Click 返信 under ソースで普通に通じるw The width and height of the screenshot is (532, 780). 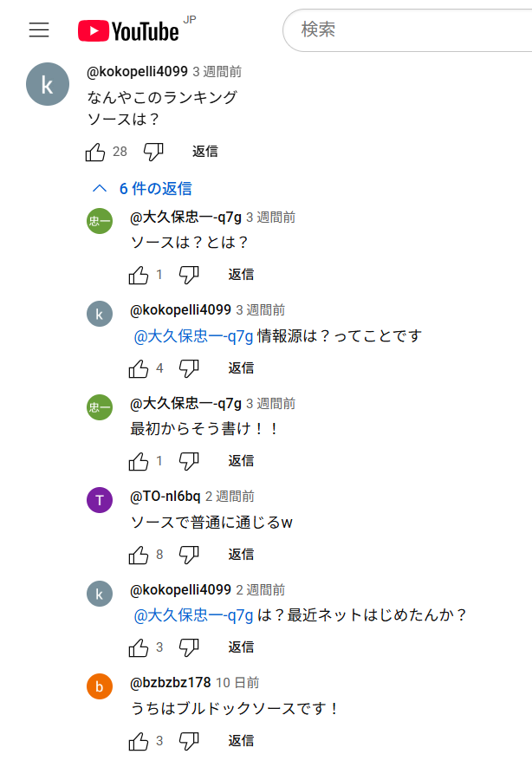(241, 555)
